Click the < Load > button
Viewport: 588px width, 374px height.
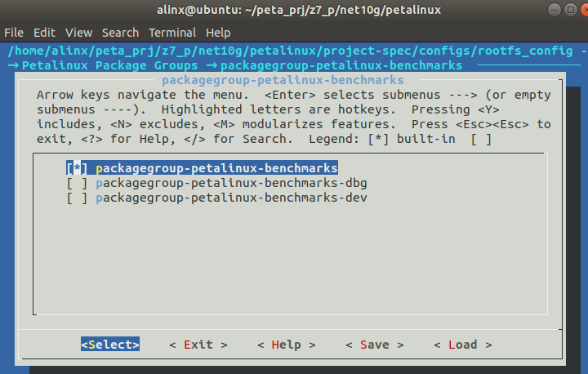(463, 345)
